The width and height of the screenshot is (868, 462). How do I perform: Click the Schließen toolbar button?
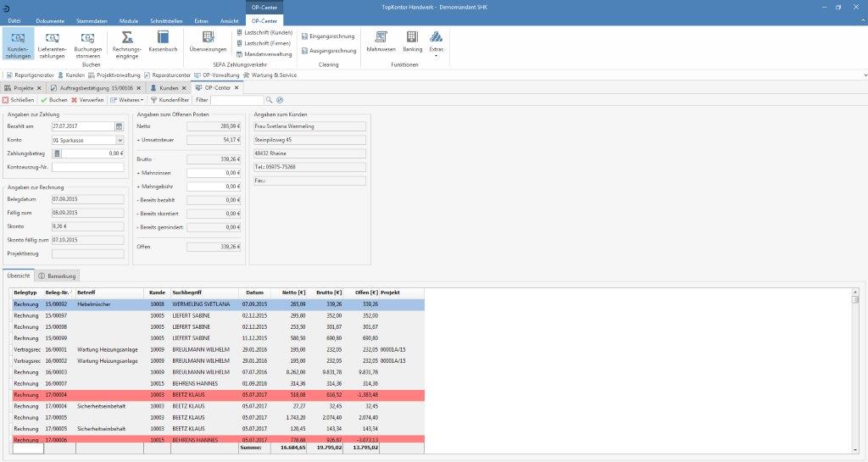[19, 100]
